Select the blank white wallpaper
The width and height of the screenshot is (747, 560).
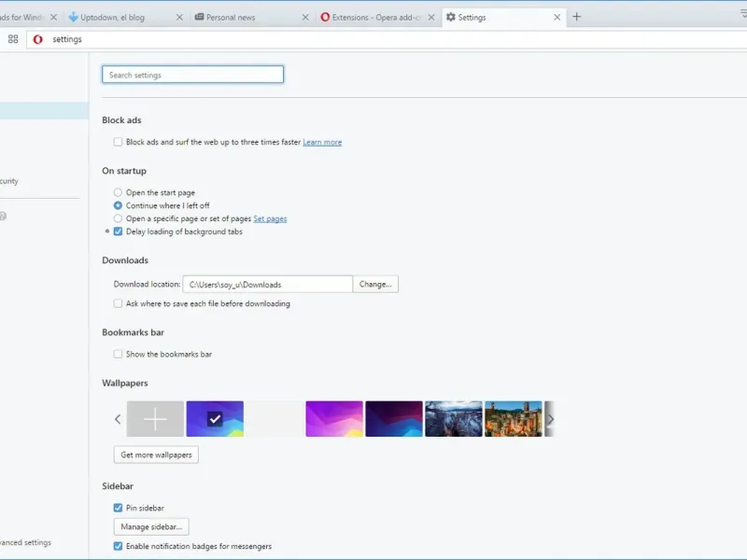coord(275,419)
